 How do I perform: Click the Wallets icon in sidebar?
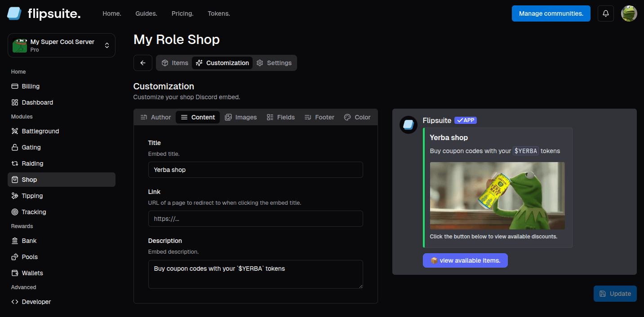[x=15, y=273]
